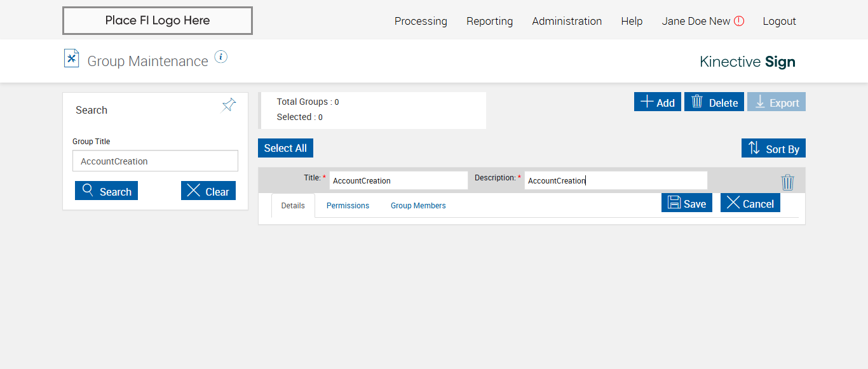Click the red alert icon near Jane Doe New
The image size is (868, 369).
739,21
